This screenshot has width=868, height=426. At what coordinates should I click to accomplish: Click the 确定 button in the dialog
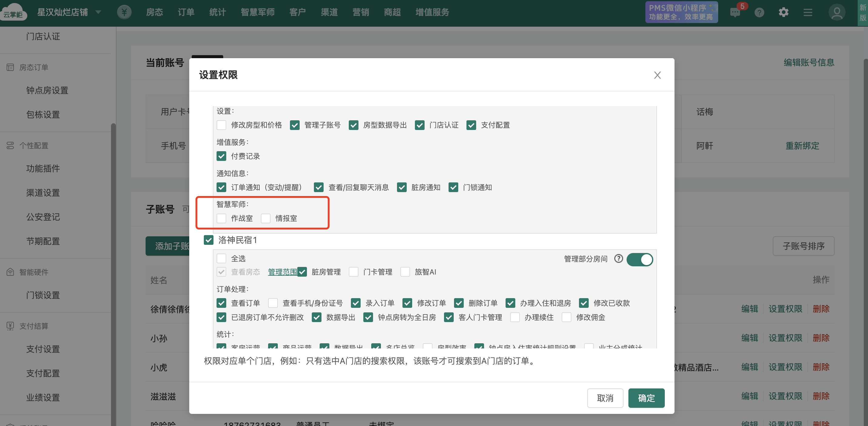(x=646, y=398)
